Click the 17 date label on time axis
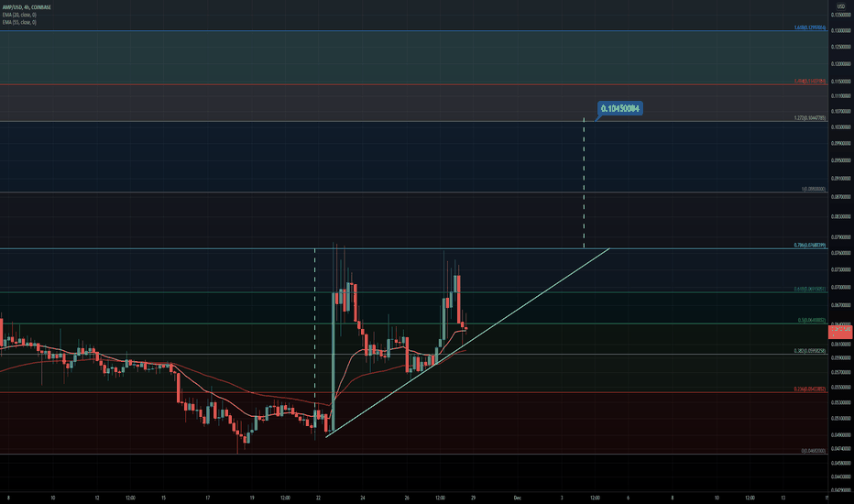This screenshot has height=504, width=854. click(x=207, y=498)
